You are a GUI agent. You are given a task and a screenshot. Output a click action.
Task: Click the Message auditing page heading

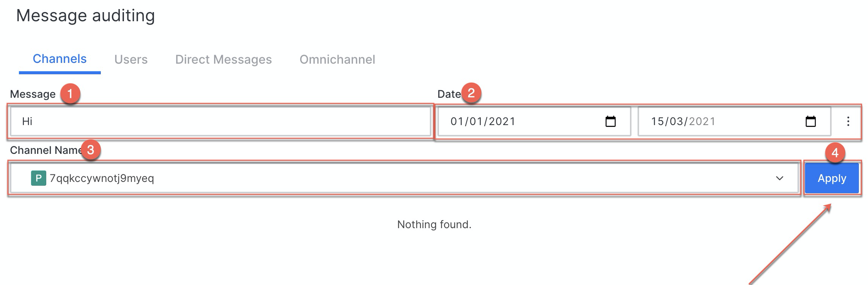86,16
